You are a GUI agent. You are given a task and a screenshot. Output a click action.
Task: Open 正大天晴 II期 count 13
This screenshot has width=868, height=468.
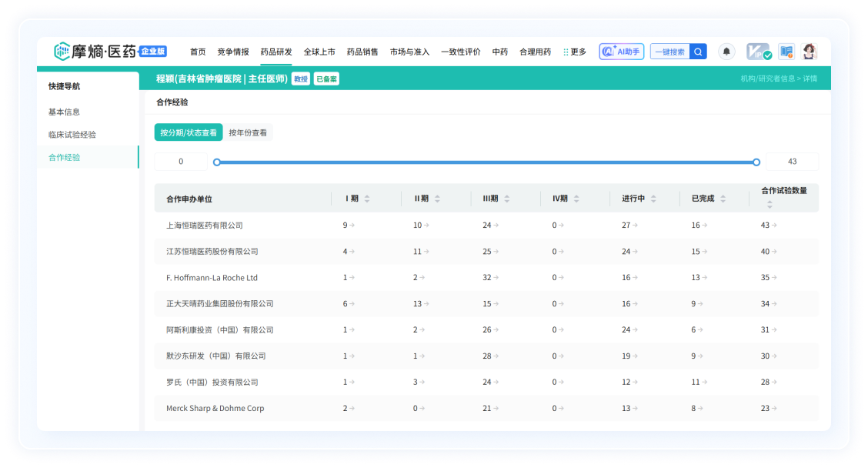(421, 303)
